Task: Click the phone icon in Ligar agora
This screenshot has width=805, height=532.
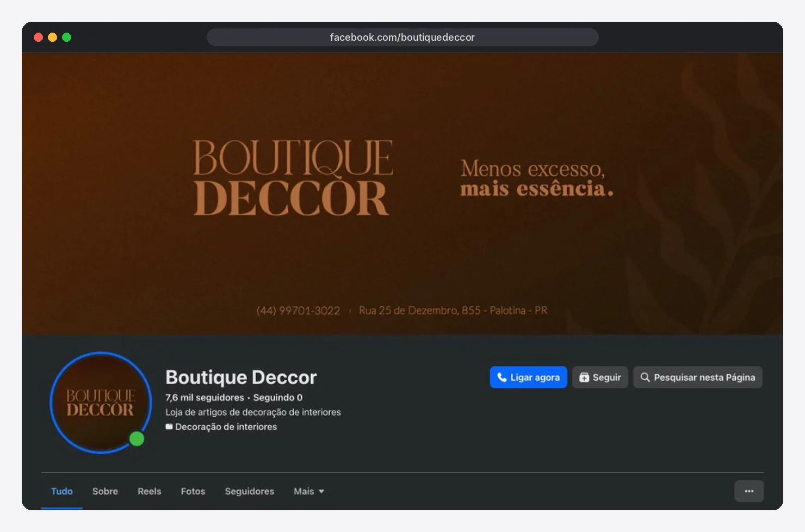Action: click(501, 377)
